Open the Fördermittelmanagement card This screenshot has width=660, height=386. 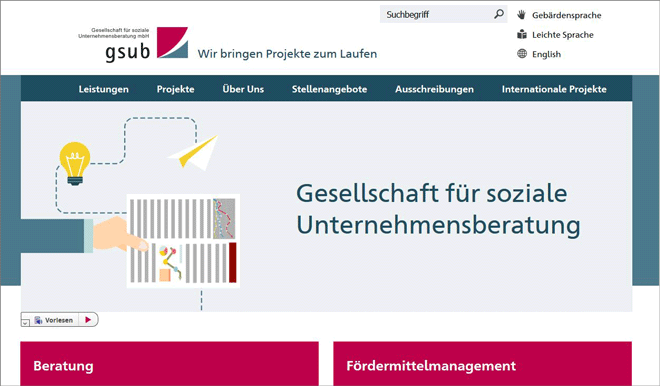482,364
